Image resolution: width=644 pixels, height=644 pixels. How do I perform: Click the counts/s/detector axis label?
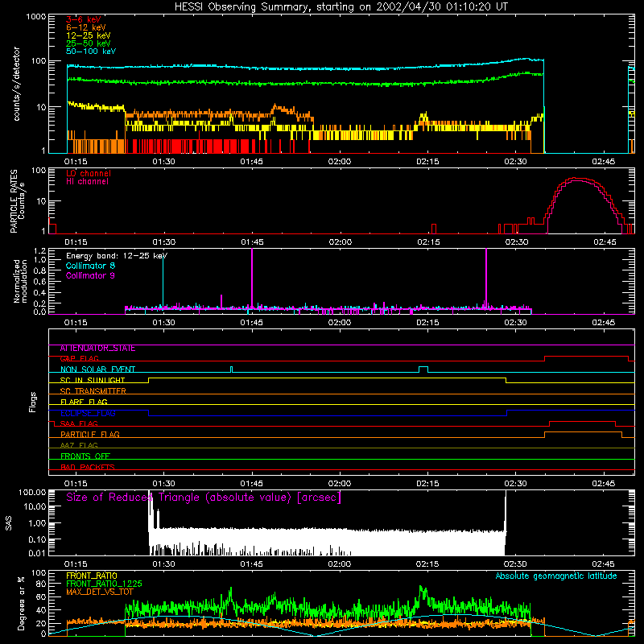point(17,84)
